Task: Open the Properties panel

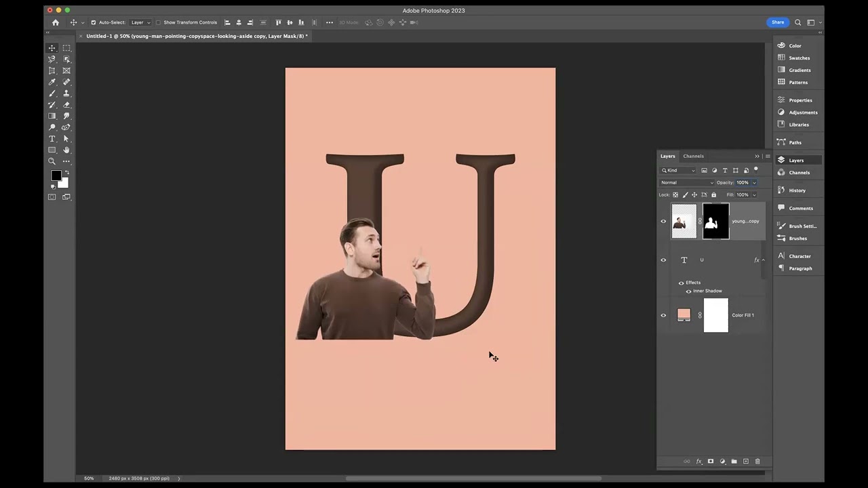Action: [x=799, y=100]
